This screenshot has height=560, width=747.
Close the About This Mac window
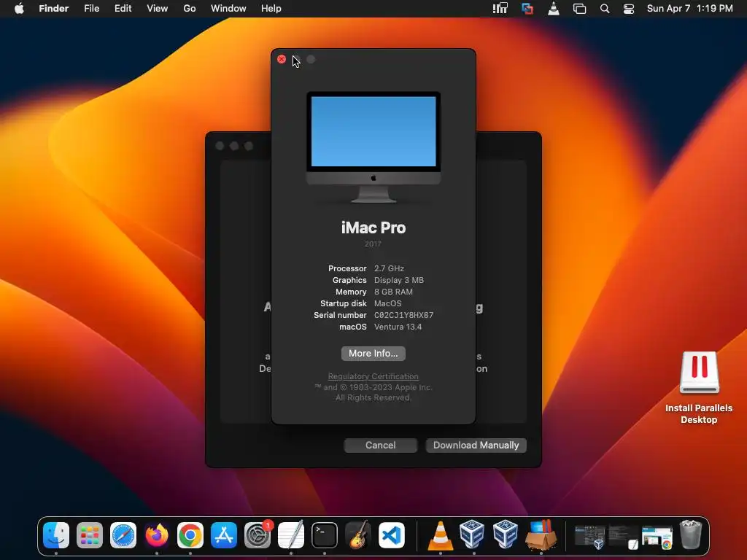point(282,59)
